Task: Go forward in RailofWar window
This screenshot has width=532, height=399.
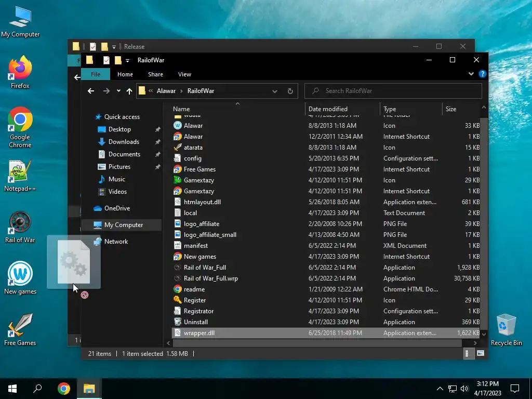Action: [x=106, y=91]
